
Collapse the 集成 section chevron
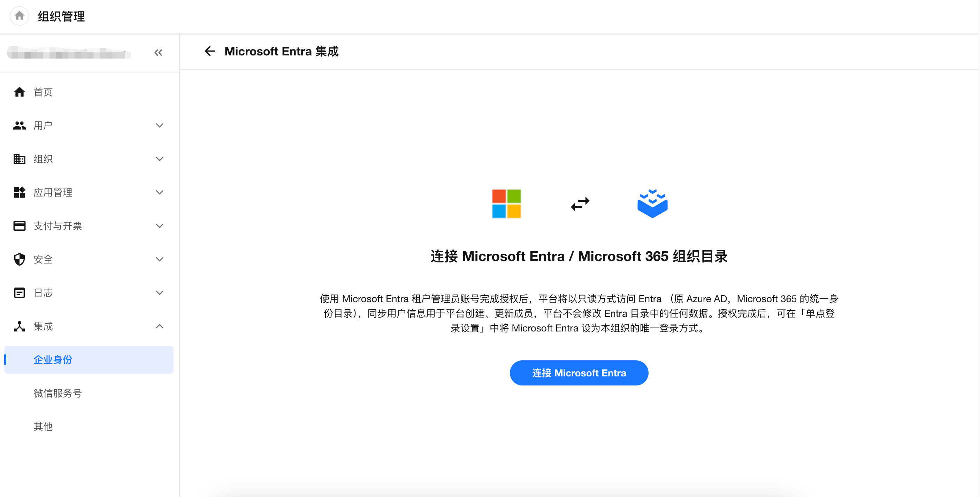coord(160,326)
